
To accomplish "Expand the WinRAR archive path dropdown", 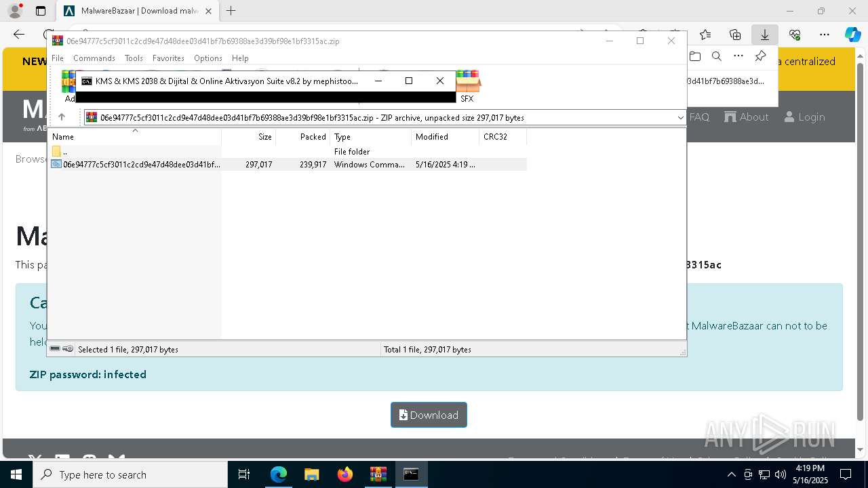I will coord(680,118).
